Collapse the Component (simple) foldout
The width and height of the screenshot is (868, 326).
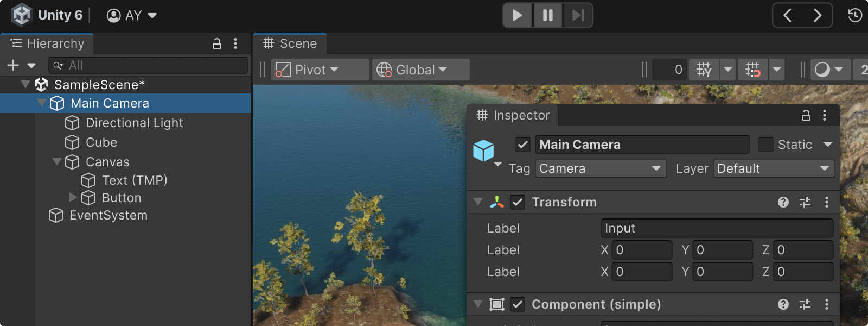pos(478,304)
